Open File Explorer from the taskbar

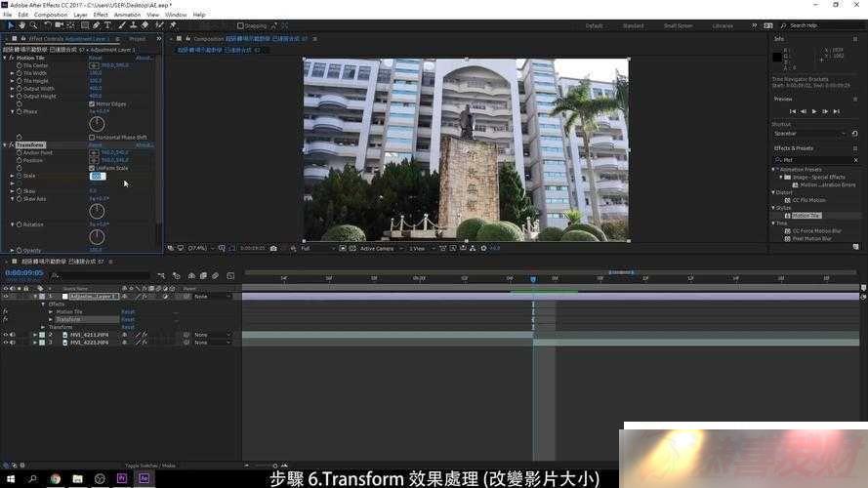[77, 478]
